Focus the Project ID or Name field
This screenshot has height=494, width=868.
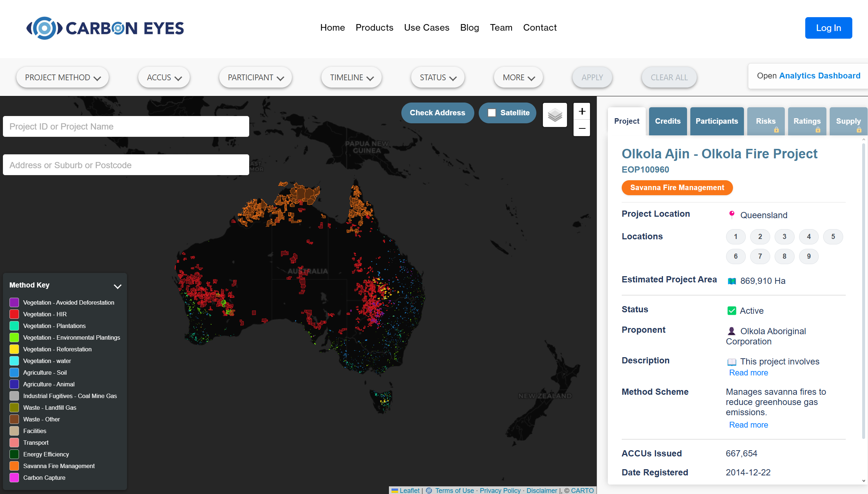(x=126, y=127)
